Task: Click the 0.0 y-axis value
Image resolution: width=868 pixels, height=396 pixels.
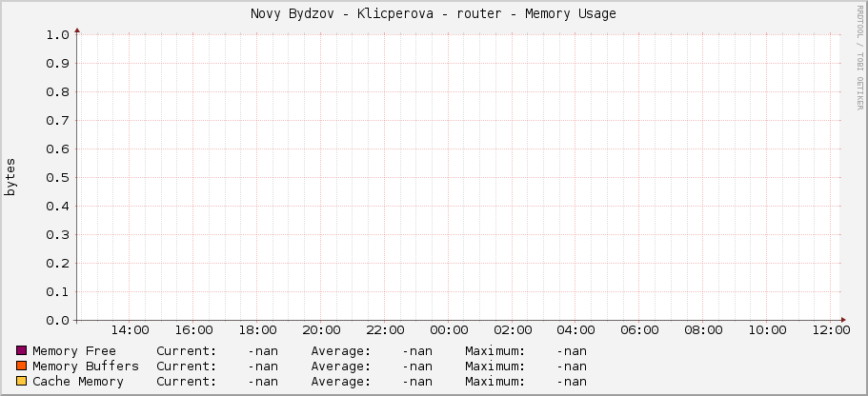Action: pyautogui.click(x=57, y=320)
